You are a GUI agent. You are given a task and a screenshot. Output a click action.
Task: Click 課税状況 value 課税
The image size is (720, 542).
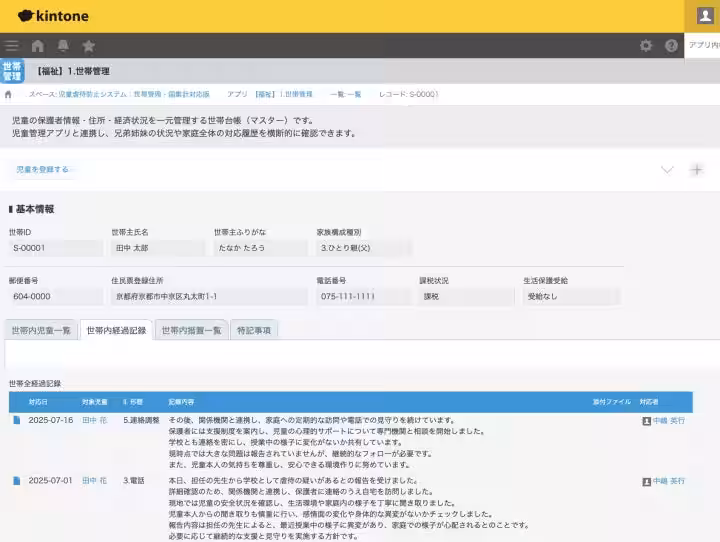[x=467, y=297]
